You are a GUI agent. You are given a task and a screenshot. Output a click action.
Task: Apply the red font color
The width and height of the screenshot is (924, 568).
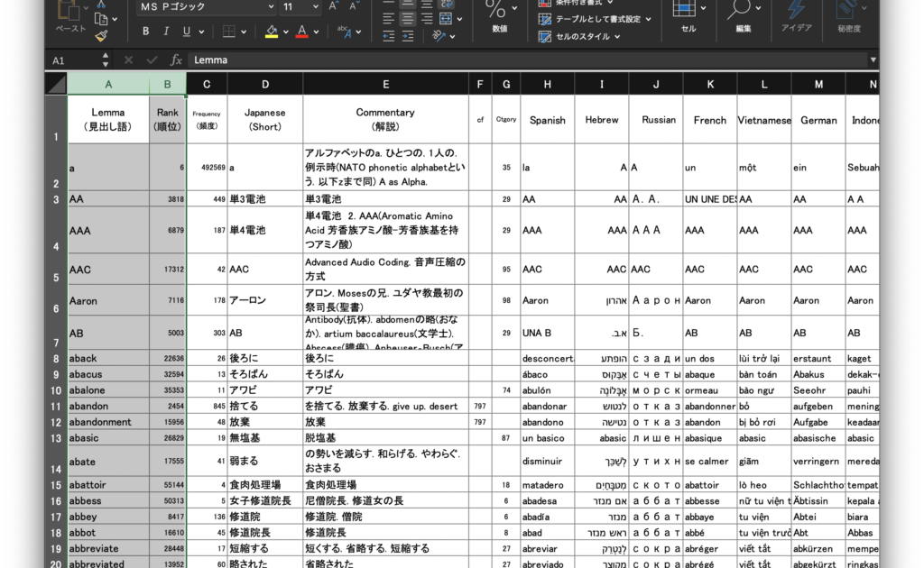pos(301,32)
